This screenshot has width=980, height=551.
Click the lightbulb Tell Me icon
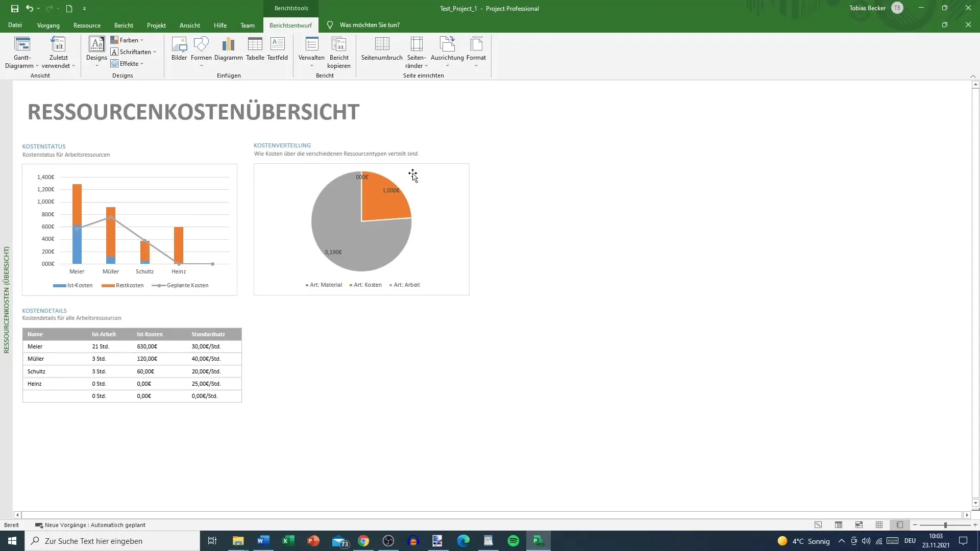coord(330,25)
